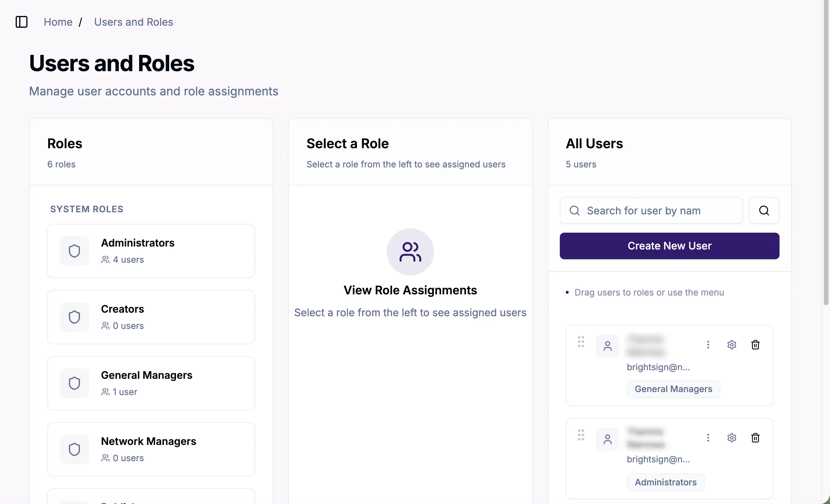Click Create New User button

click(669, 246)
